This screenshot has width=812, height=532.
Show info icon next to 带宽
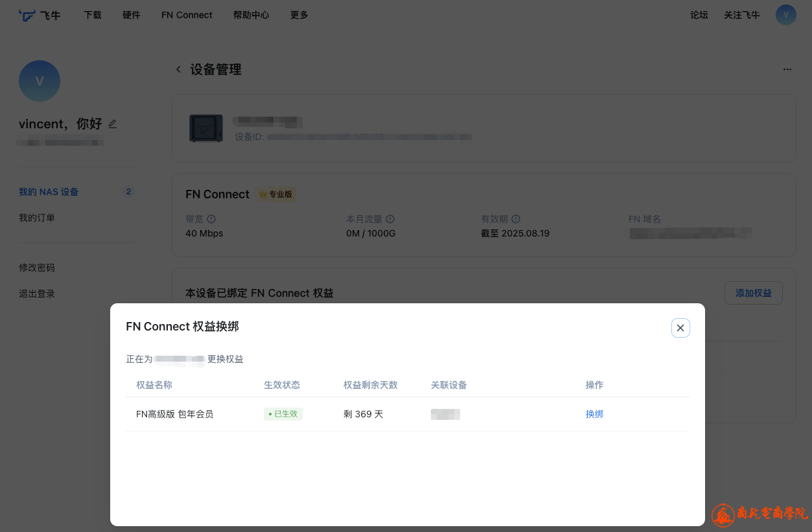211,219
